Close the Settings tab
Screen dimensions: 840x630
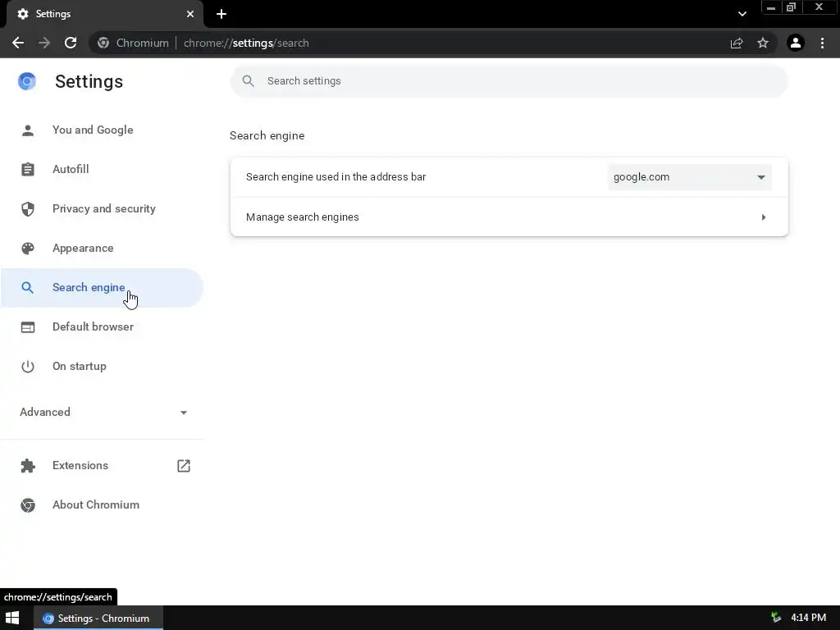pyautogui.click(x=190, y=14)
